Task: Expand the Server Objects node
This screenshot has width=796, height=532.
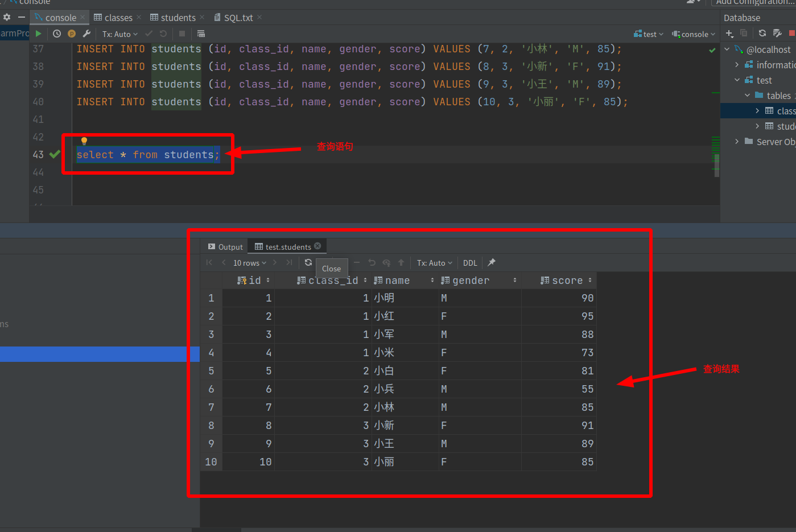Action: pos(737,141)
